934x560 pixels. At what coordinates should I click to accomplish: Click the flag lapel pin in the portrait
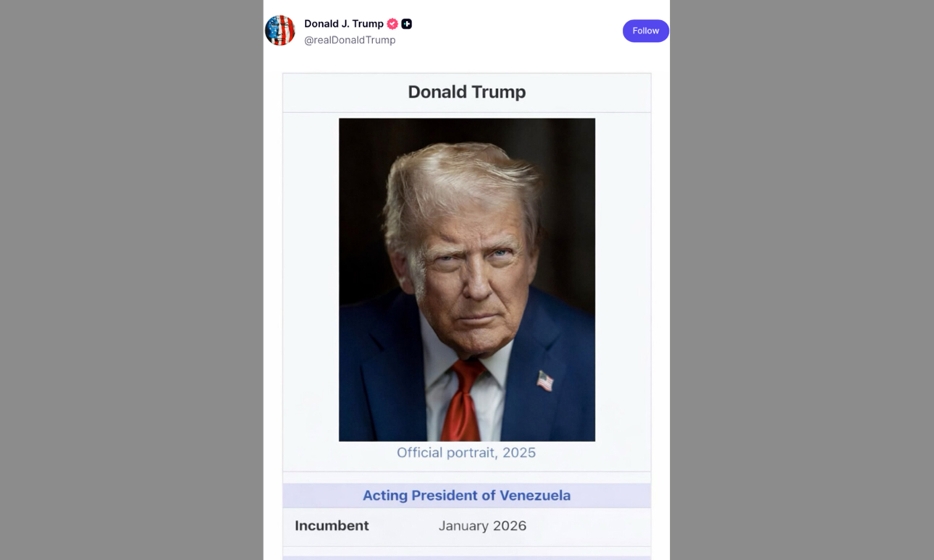pos(545,380)
